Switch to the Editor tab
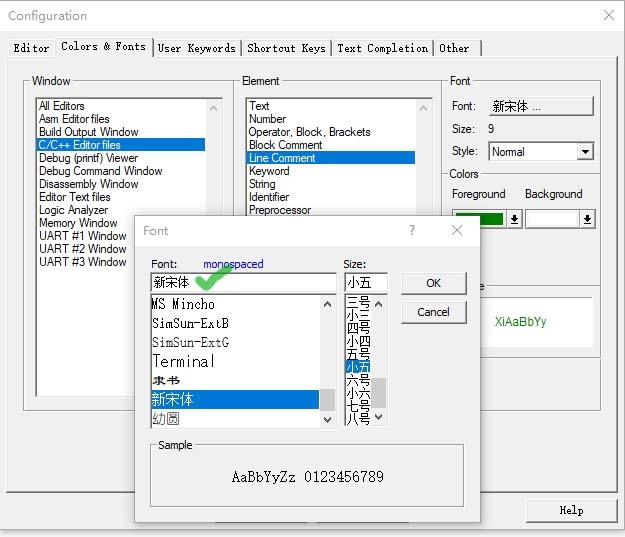The width and height of the screenshot is (625, 537). [x=31, y=48]
